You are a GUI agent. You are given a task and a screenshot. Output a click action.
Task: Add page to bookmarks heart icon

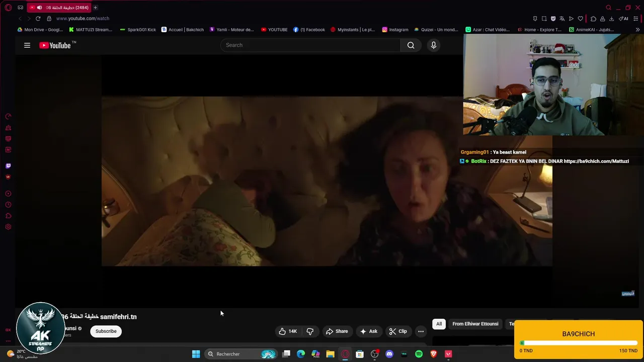click(580, 19)
